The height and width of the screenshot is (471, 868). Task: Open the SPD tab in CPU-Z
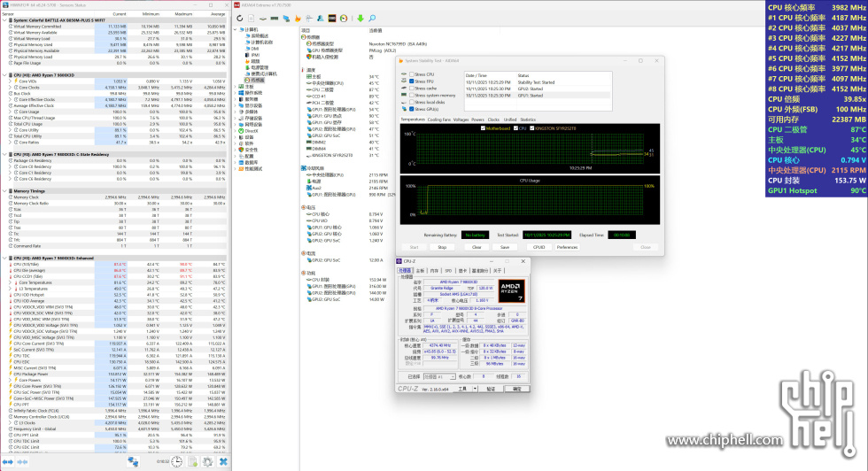tap(448, 271)
